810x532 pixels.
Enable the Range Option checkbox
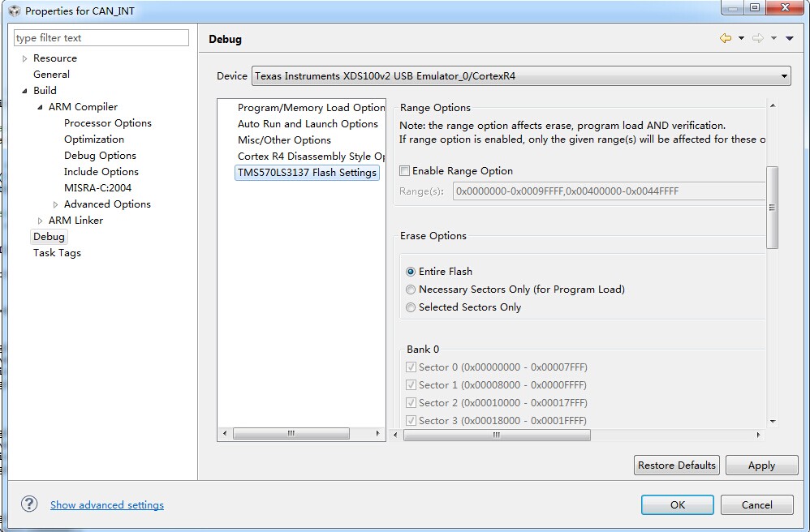(x=405, y=171)
